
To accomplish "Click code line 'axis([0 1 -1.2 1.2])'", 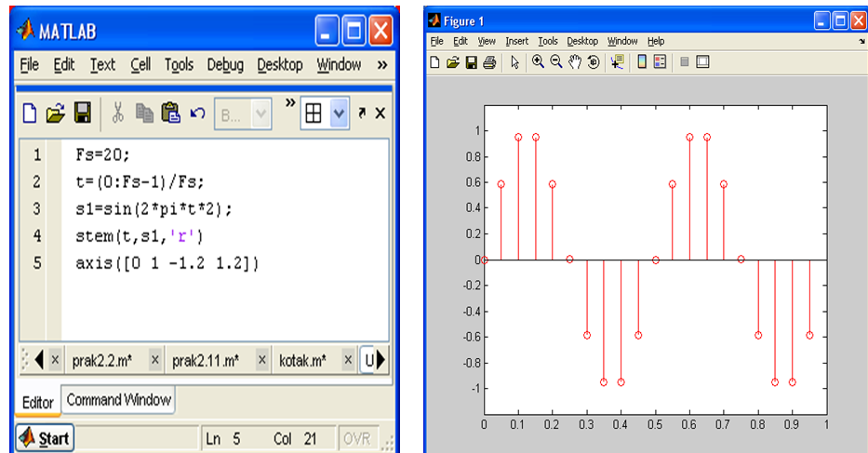I will click(167, 263).
